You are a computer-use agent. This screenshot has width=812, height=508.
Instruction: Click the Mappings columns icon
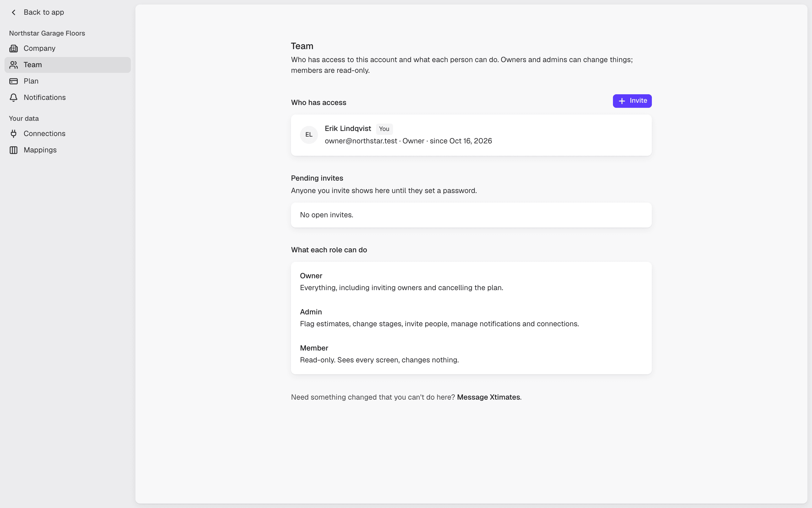pos(14,150)
